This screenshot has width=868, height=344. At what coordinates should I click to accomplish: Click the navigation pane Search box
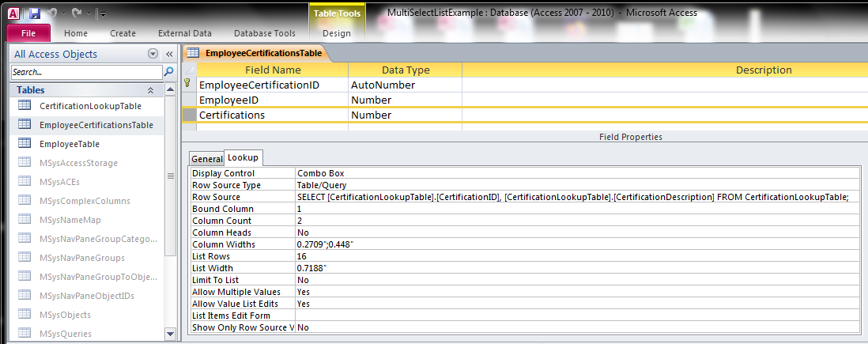pos(86,72)
